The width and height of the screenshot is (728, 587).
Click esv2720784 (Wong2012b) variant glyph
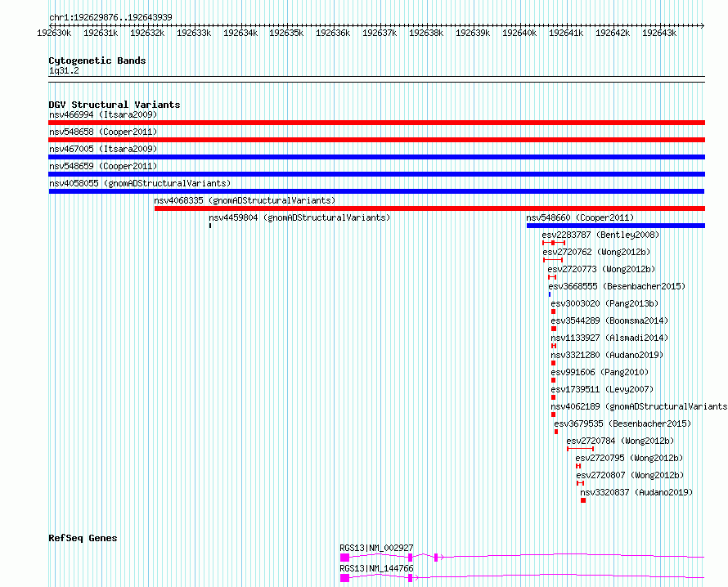[x=581, y=449]
